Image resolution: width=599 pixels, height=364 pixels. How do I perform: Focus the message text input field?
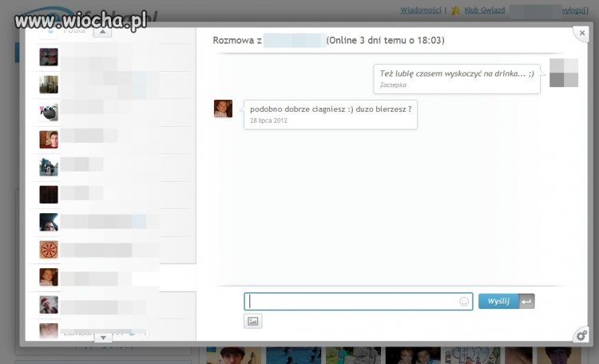point(359,302)
